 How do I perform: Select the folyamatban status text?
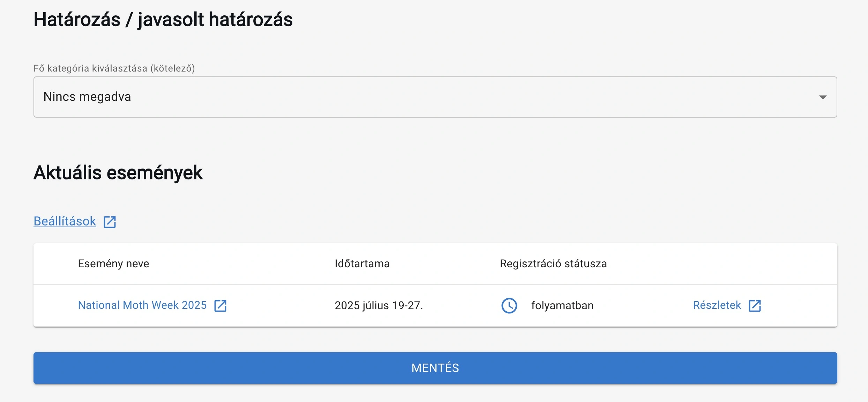[x=562, y=305]
